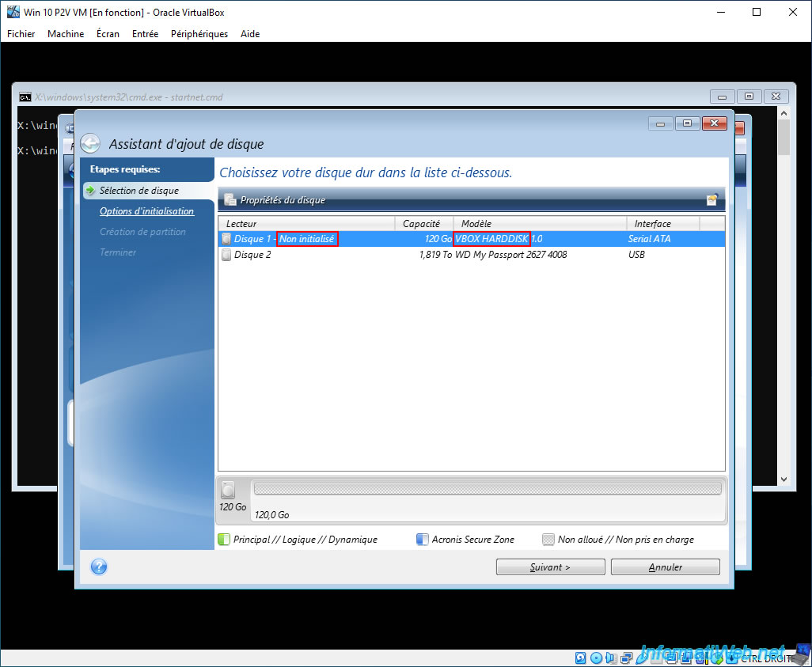The image size is (812, 667).
Task: Click VirtualBox hard disk activity status icon
Action: click(x=581, y=658)
